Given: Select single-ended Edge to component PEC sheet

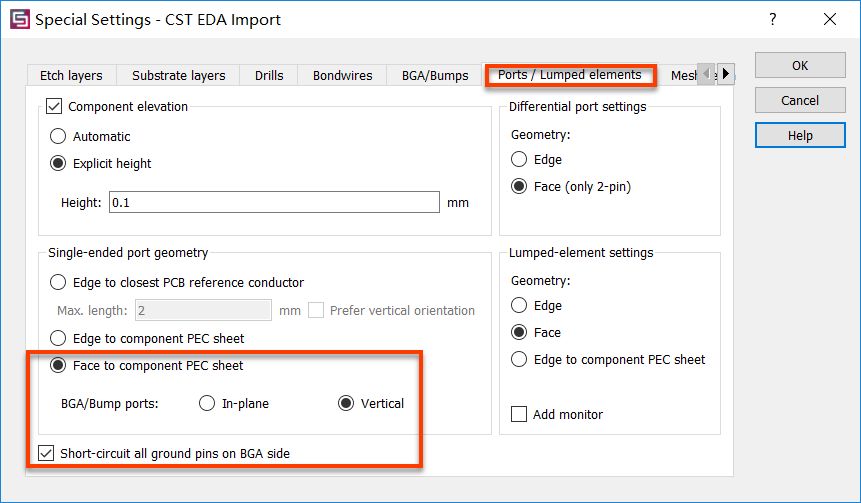Looking at the screenshot, I should click(x=58, y=338).
